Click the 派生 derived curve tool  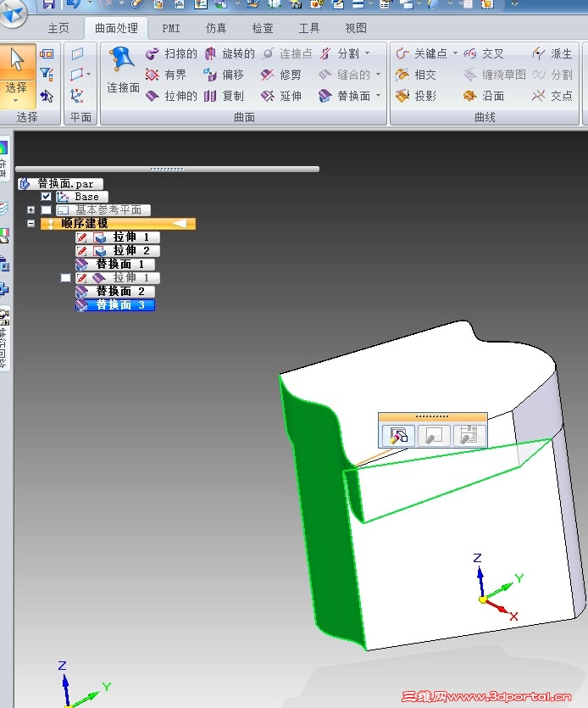tap(552, 53)
